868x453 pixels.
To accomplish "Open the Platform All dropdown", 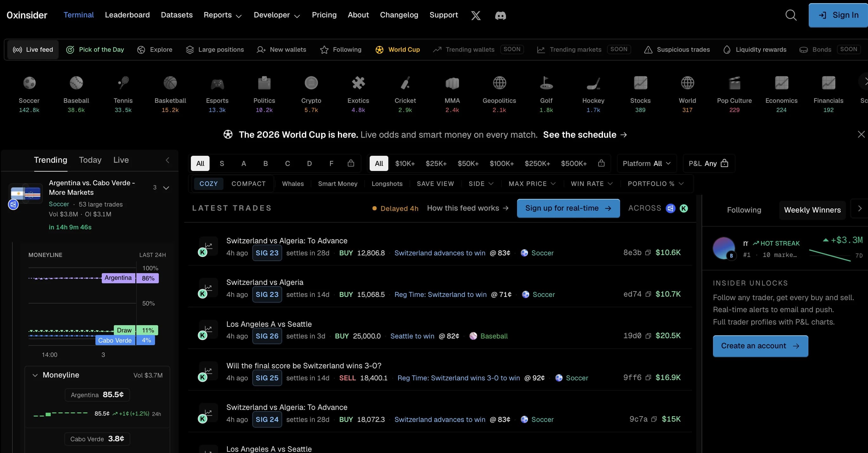I will pyautogui.click(x=646, y=163).
